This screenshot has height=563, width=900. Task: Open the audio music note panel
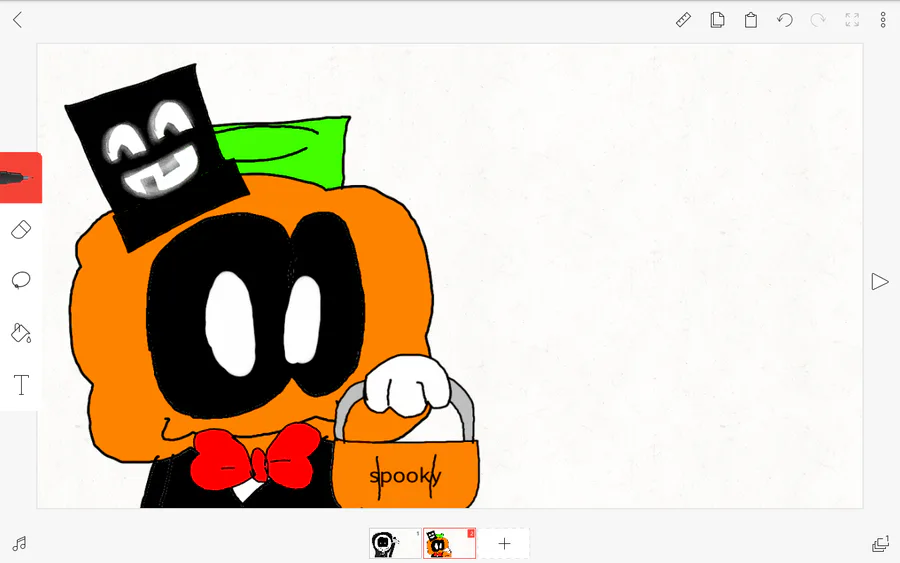(20, 543)
